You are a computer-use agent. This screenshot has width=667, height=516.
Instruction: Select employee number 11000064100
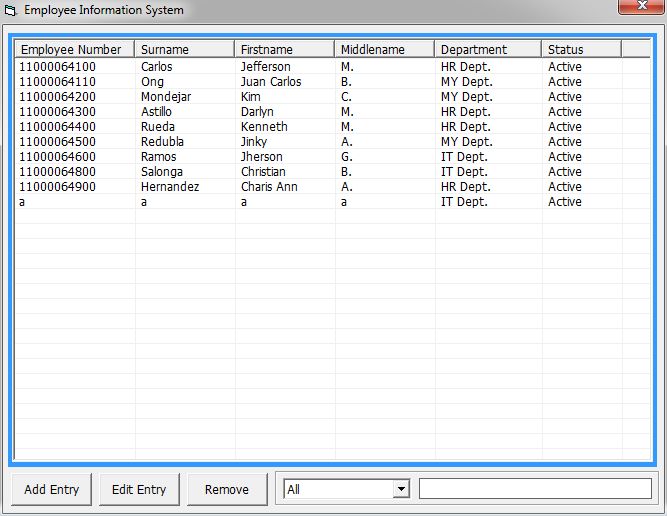click(x=57, y=67)
